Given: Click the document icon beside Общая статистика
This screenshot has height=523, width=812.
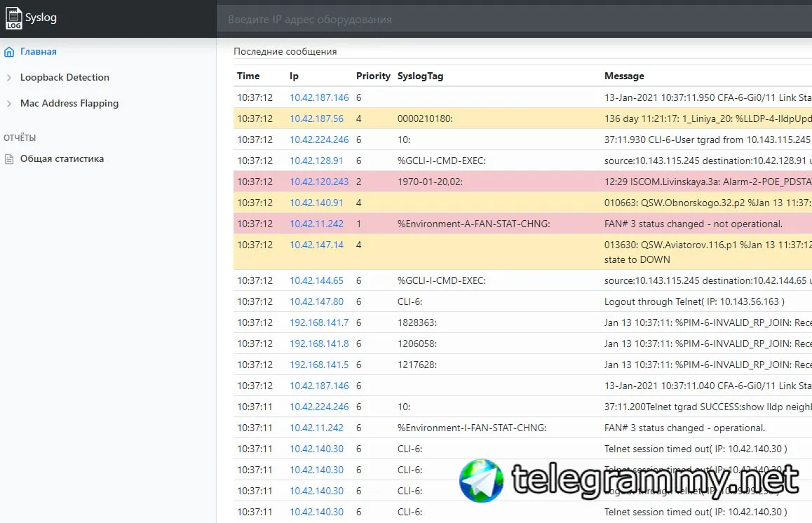Looking at the screenshot, I should [x=9, y=159].
